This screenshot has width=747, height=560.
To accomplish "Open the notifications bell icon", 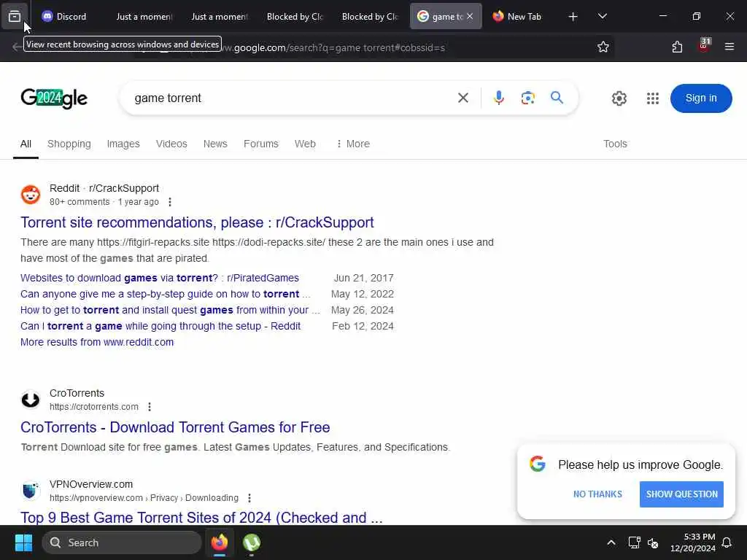I will pyautogui.click(x=727, y=542).
